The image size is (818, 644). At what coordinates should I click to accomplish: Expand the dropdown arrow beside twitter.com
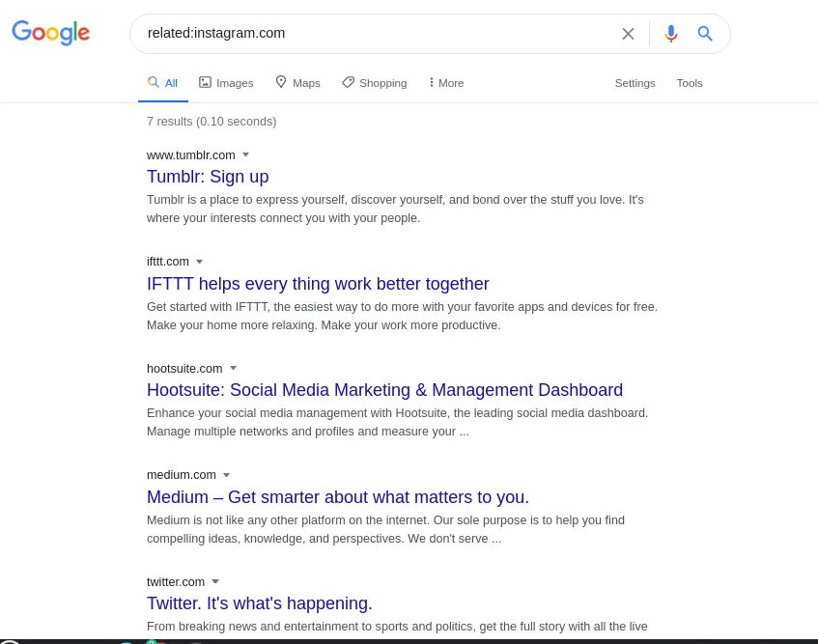pyautogui.click(x=215, y=581)
